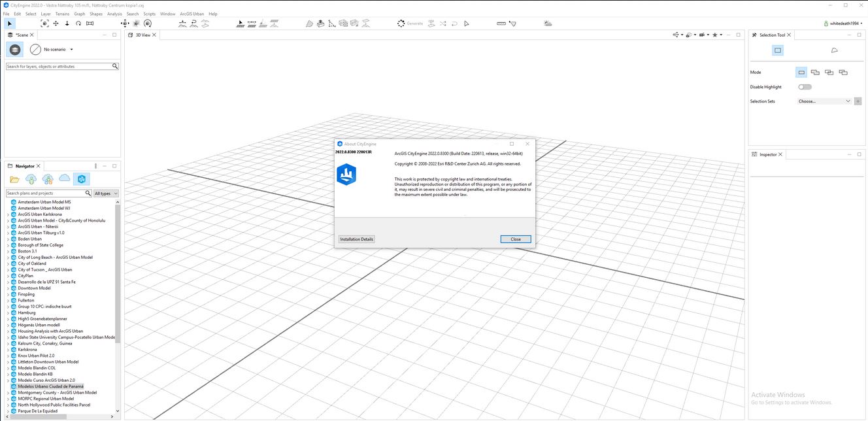Select the Subtract selection mode
This screenshot has width=868, height=421.
[x=829, y=72]
